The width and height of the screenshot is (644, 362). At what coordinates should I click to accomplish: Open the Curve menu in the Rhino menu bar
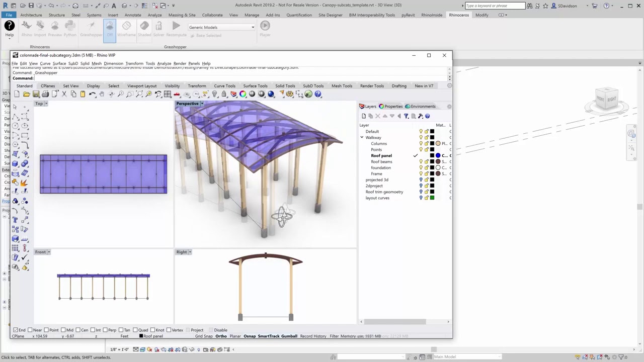pyautogui.click(x=45, y=63)
